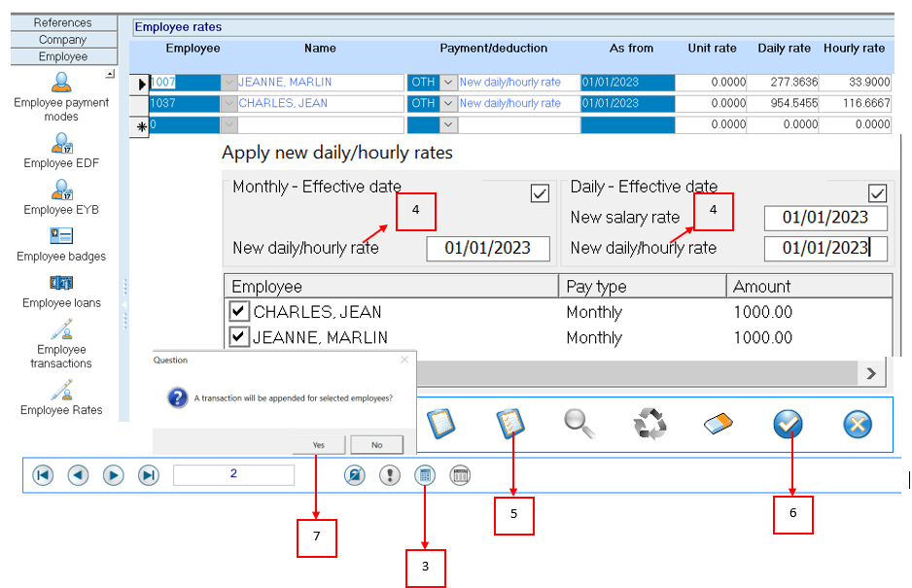Go to next record button
Screen dimensions: 912x588
click(x=114, y=475)
